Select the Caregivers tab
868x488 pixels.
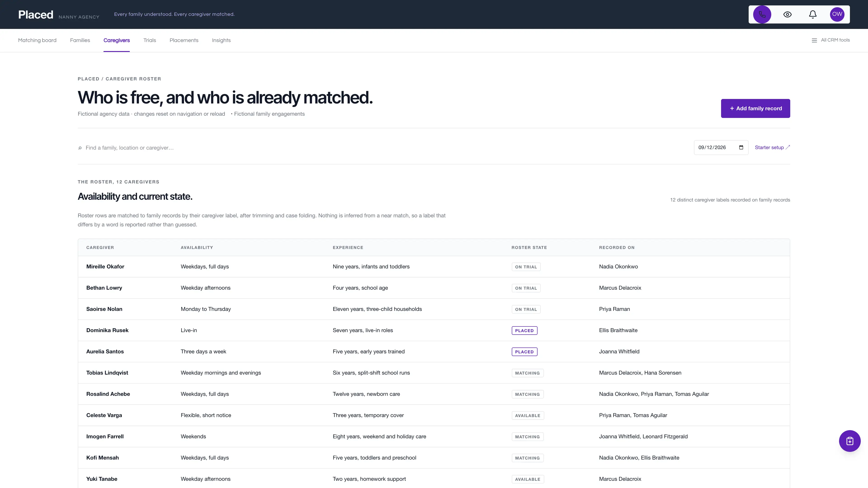click(x=117, y=40)
